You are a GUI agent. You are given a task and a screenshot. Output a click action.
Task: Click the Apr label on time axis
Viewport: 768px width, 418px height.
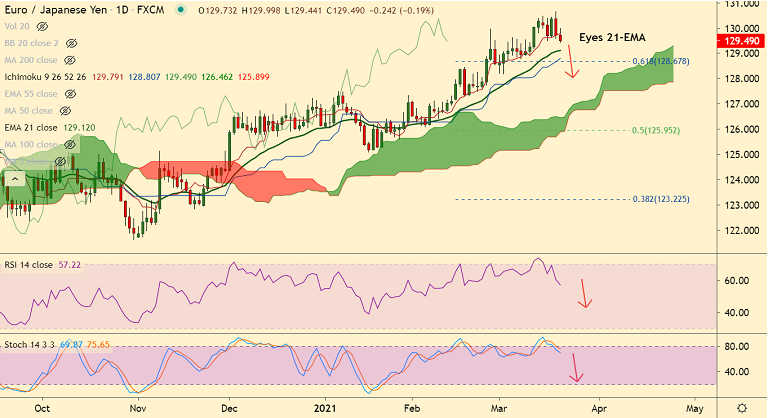599,408
